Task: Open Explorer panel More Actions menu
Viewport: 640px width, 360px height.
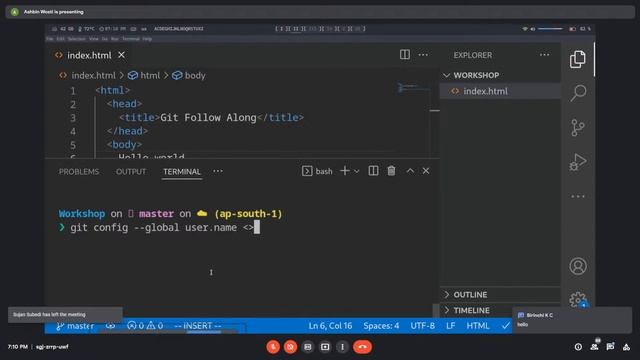Action: pos(544,55)
